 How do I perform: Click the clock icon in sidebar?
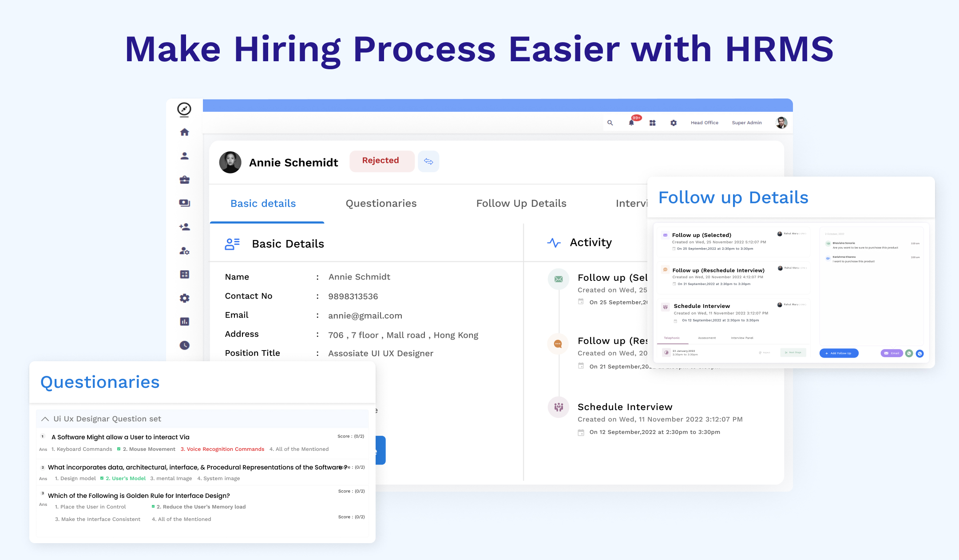point(184,345)
